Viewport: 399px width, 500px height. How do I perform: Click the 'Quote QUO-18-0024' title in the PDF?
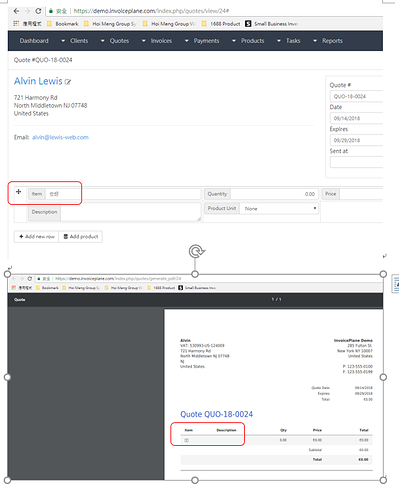click(x=217, y=414)
